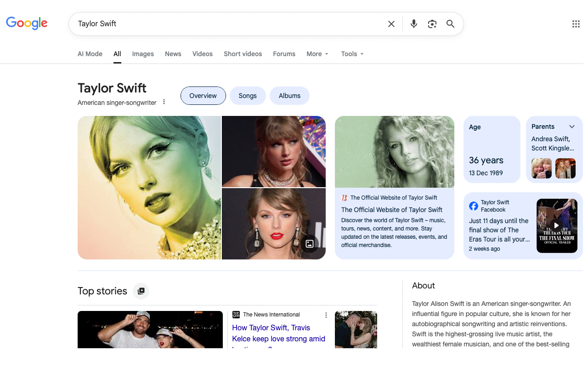
Task: Expand the More dropdown menu
Action: pos(318,54)
